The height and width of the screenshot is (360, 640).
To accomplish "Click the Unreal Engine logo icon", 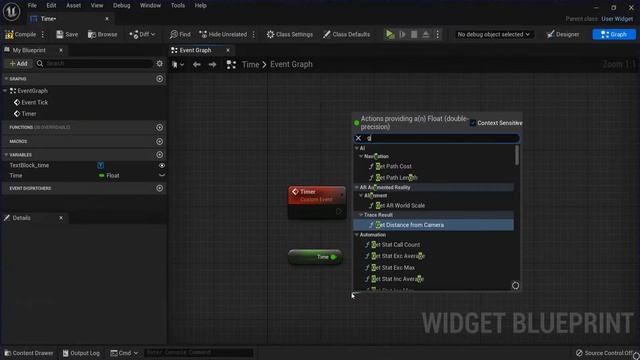I will [11, 11].
